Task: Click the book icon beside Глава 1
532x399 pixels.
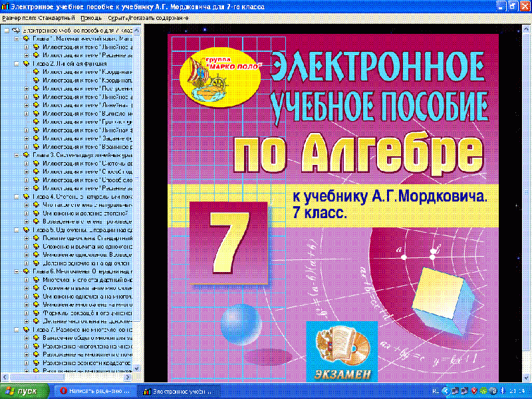Action: (x=26, y=39)
